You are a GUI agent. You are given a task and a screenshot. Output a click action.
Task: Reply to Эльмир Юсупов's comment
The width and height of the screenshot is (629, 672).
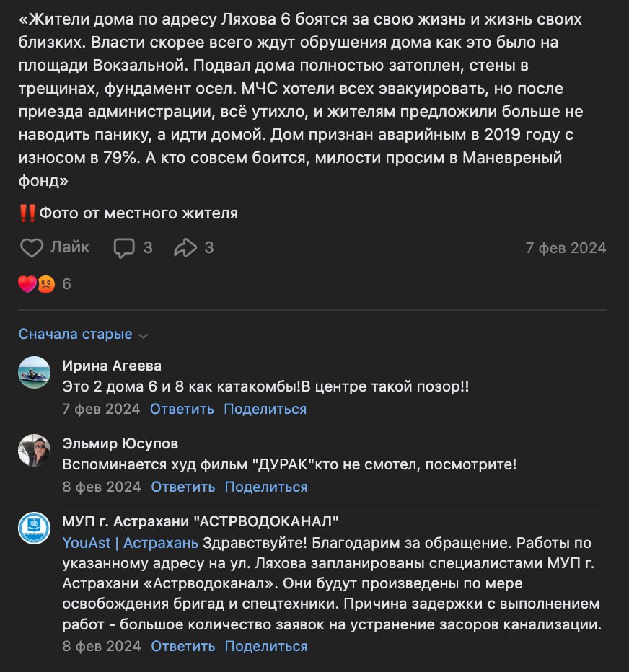click(x=182, y=487)
